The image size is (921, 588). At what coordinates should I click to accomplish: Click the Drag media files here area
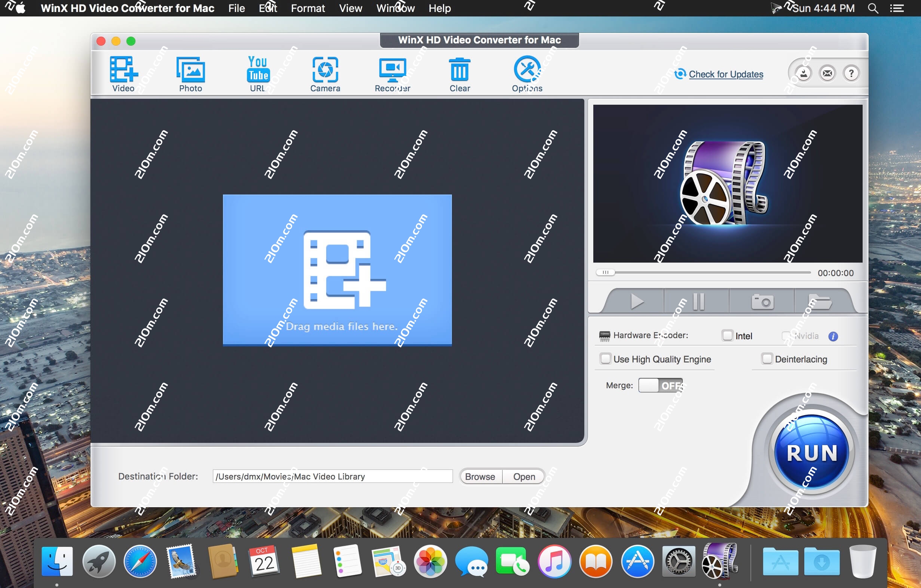[x=337, y=270]
